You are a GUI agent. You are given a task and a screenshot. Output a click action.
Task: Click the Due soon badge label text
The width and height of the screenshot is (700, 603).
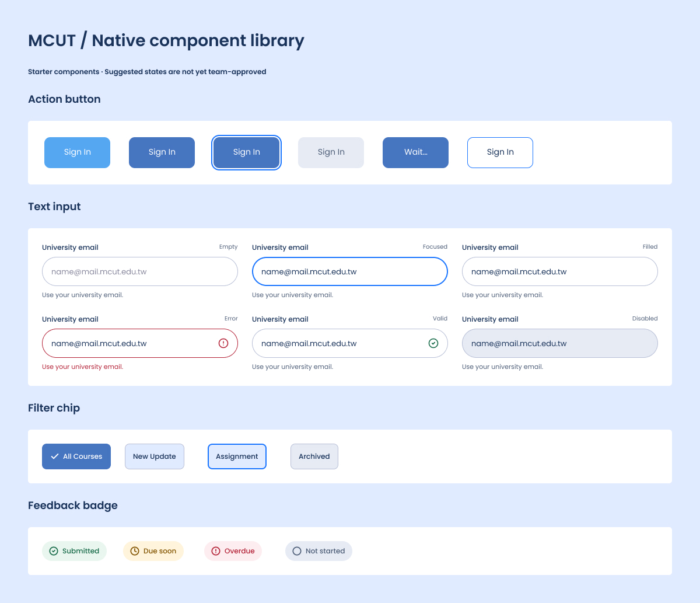point(160,551)
